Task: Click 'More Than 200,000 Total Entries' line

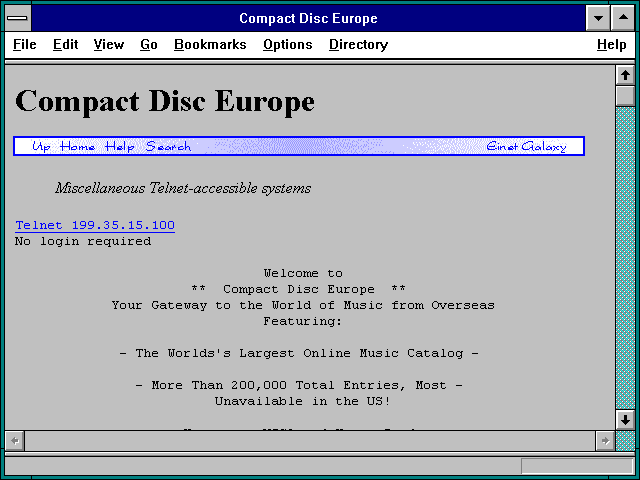Action: tap(299, 385)
